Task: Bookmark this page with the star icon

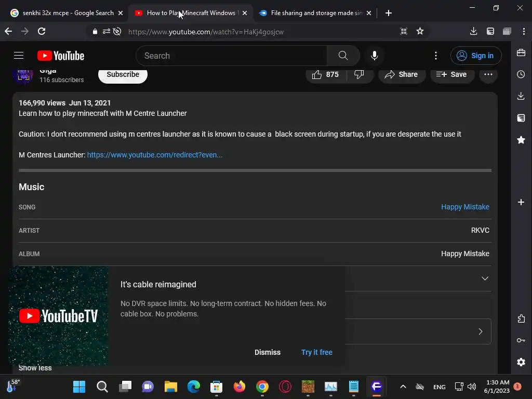Action: click(420, 31)
